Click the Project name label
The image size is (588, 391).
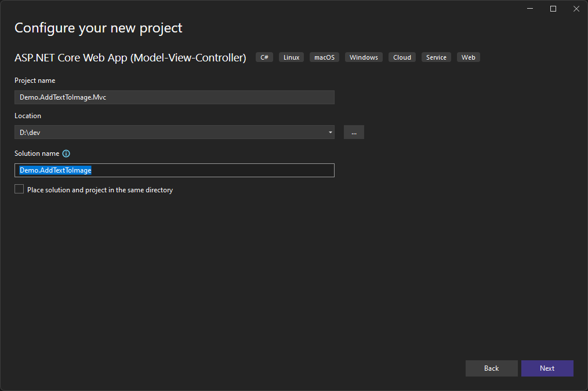pos(35,81)
